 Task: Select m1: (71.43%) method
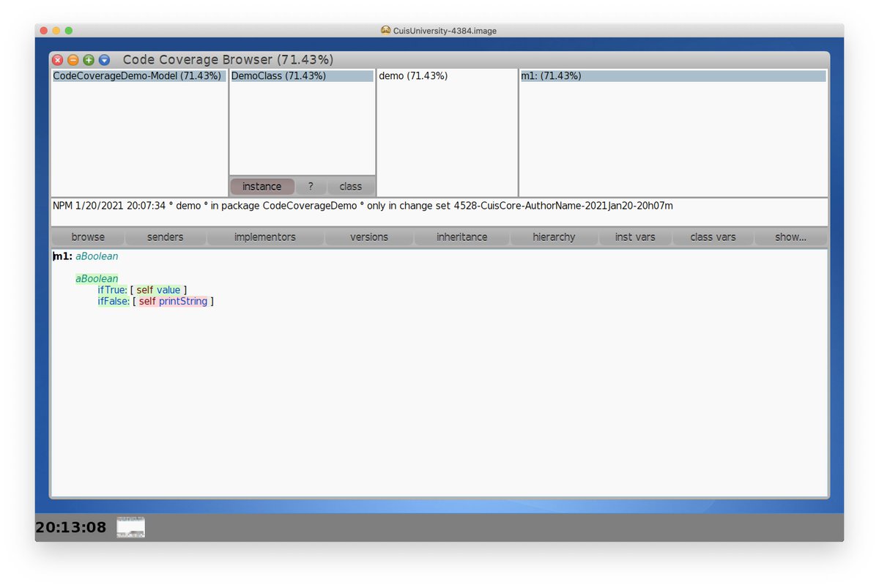673,76
